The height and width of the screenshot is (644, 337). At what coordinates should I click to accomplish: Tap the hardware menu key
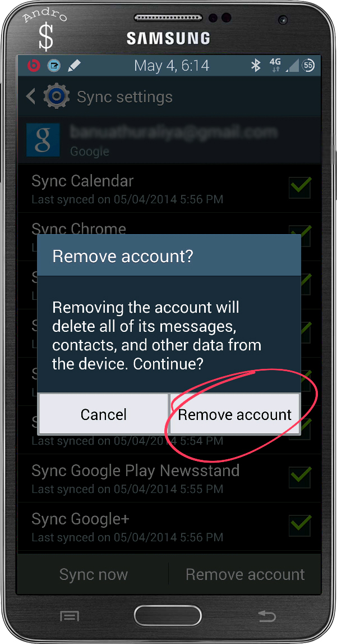point(70,616)
